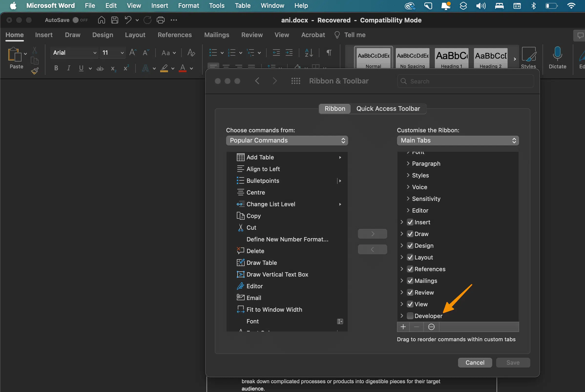
Task: Click the Cancel button
Action: click(x=475, y=363)
